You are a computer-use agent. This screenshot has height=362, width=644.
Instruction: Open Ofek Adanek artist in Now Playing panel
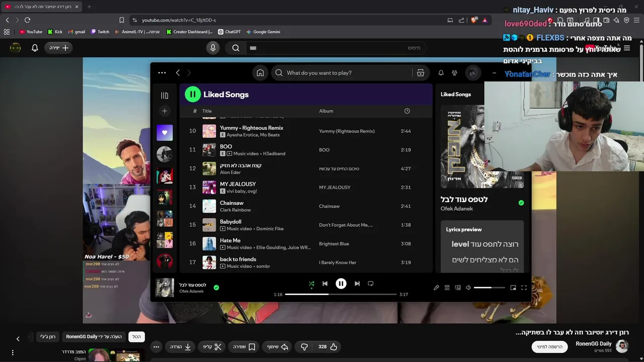click(456, 209)
